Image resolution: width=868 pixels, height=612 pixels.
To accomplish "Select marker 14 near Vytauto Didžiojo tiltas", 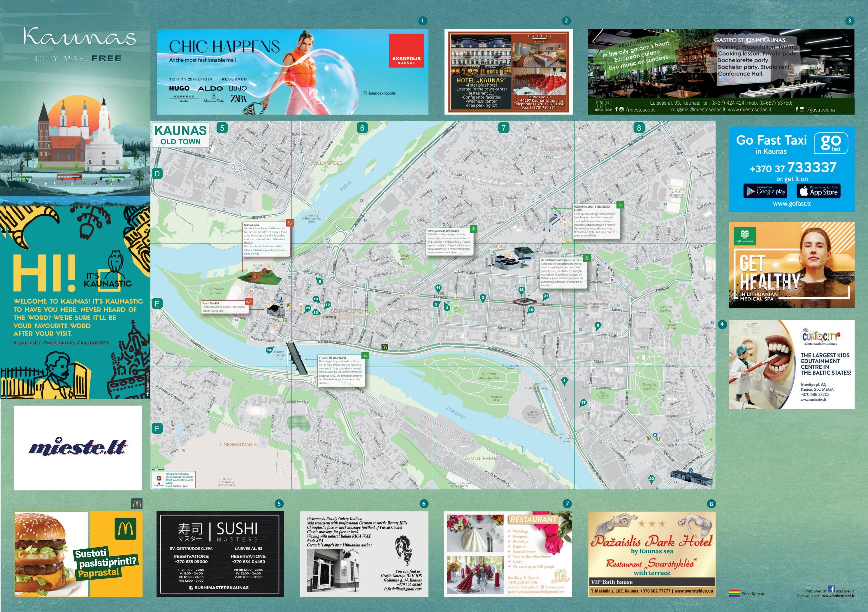I will pos(270,350).
